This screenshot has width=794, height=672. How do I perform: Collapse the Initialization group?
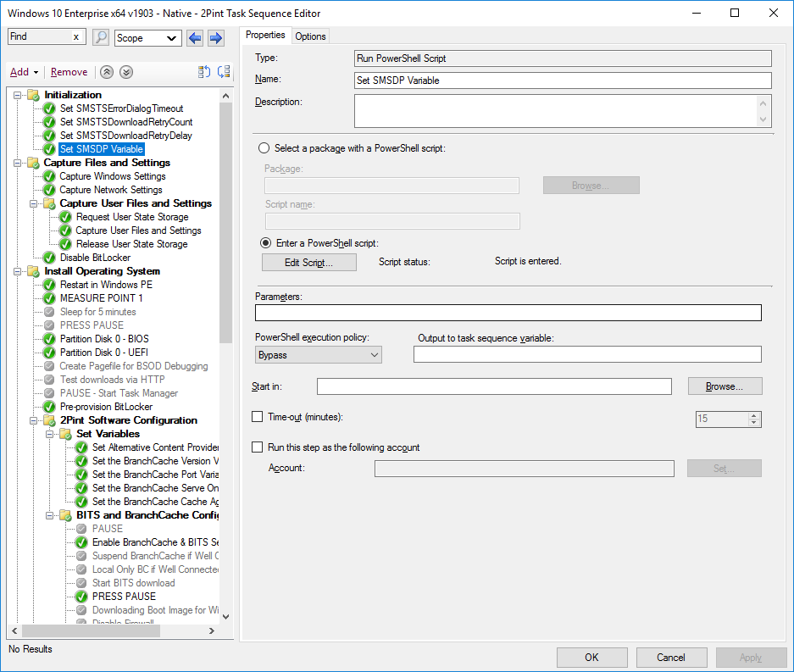coord(17,95)
